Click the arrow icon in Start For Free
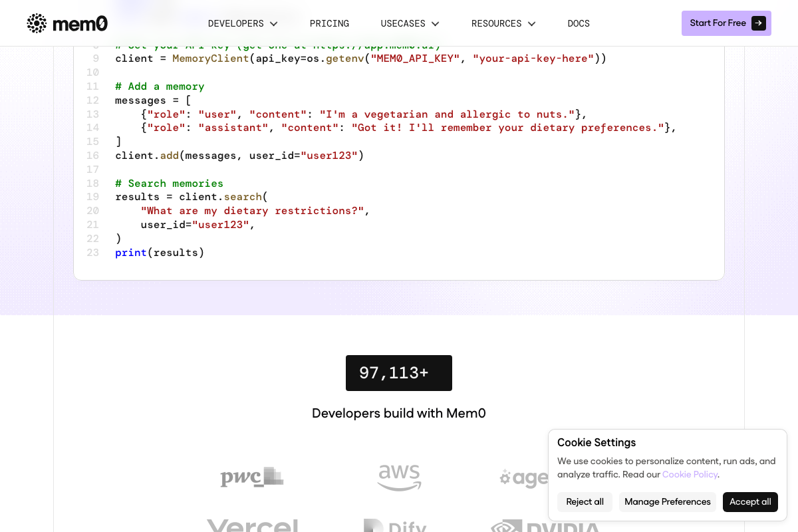The height and width of the screenshot is (532, 798). coord(758,23)
